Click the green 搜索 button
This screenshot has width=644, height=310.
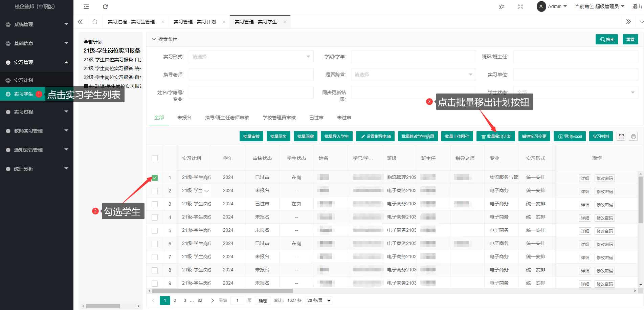pos(607,40)
